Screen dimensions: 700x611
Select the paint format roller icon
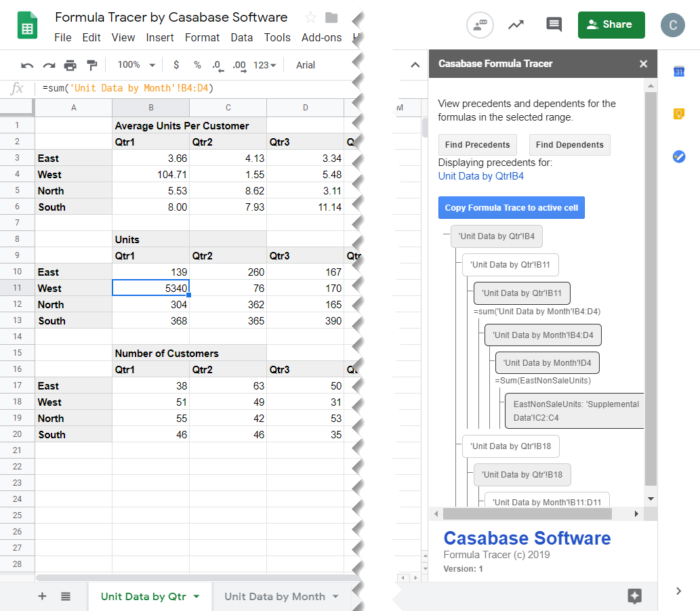[92, 65]
